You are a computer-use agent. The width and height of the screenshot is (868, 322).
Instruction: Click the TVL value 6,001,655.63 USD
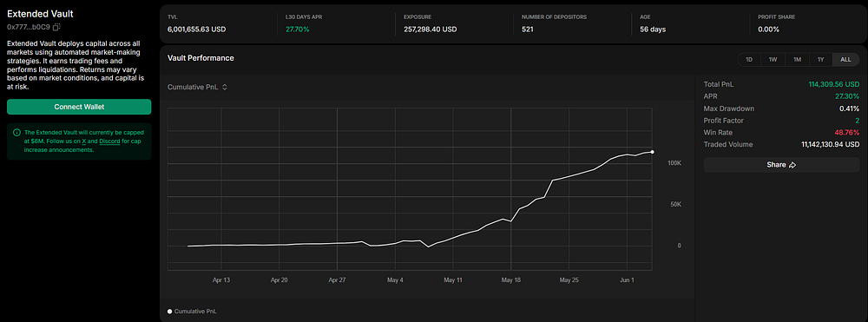point(196,29)
